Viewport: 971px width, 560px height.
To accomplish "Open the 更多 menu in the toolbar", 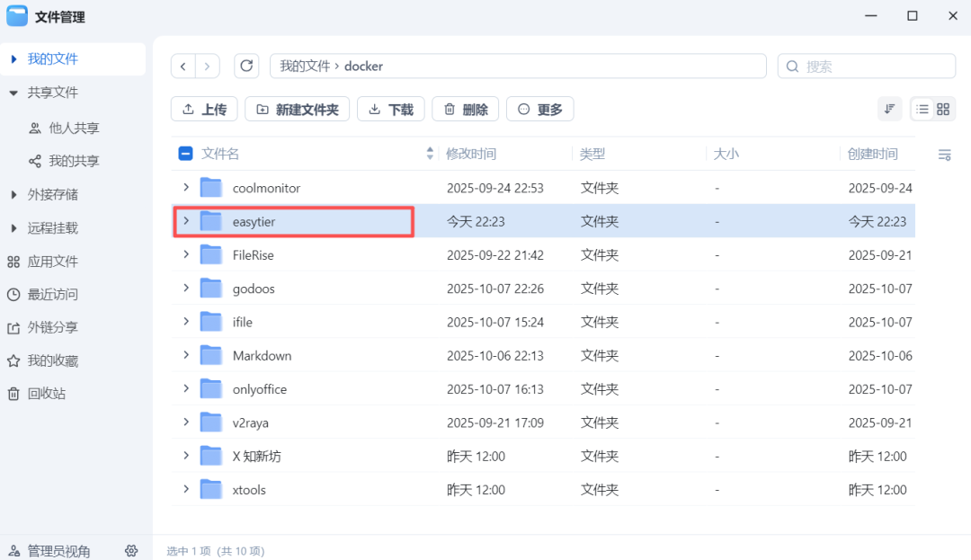I will tap(539, 109).
